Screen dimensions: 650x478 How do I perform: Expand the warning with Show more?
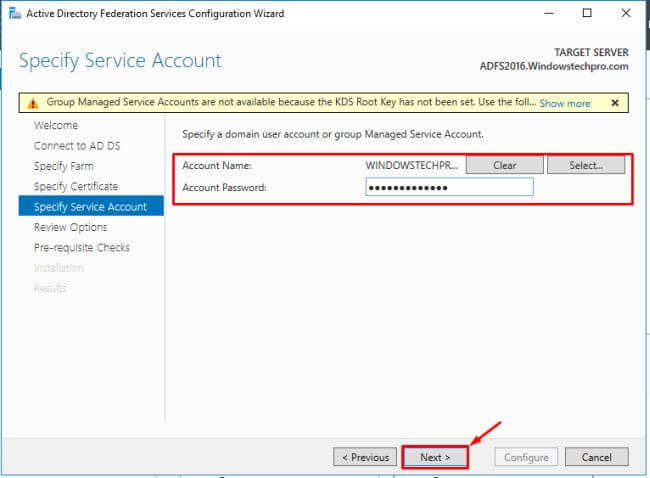point(565,104)
